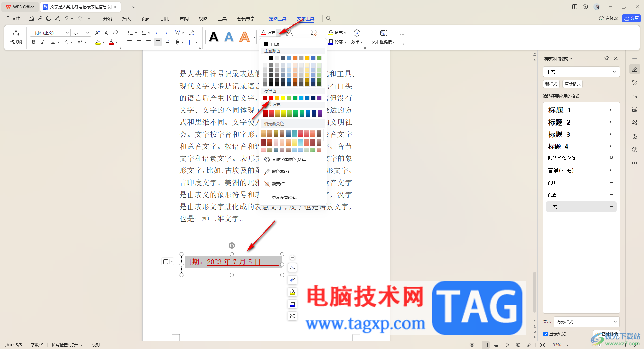The width and height of the screenshot is (644, 349).
Task: Collapse the text Fill (填充) color dropdown arrow
Action: (278, 33)
